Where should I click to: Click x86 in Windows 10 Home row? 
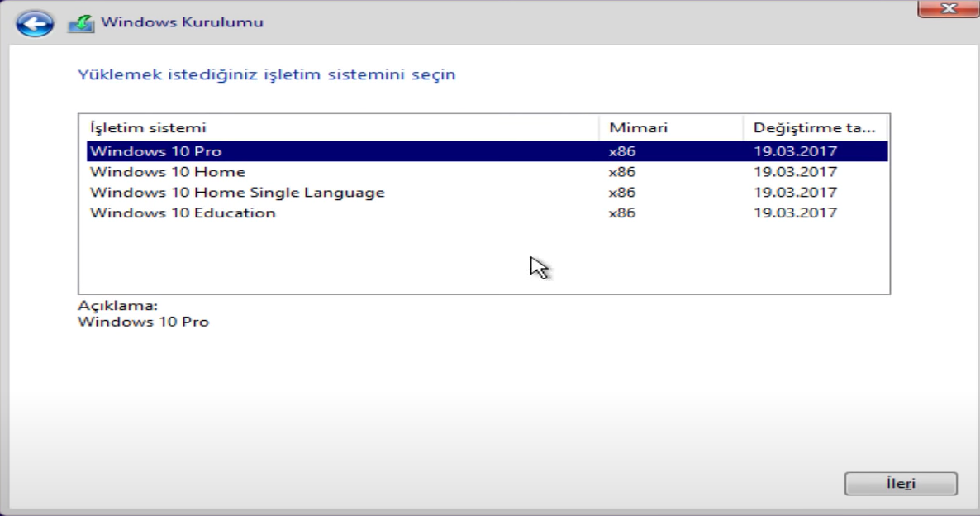(x=622, y=172)
